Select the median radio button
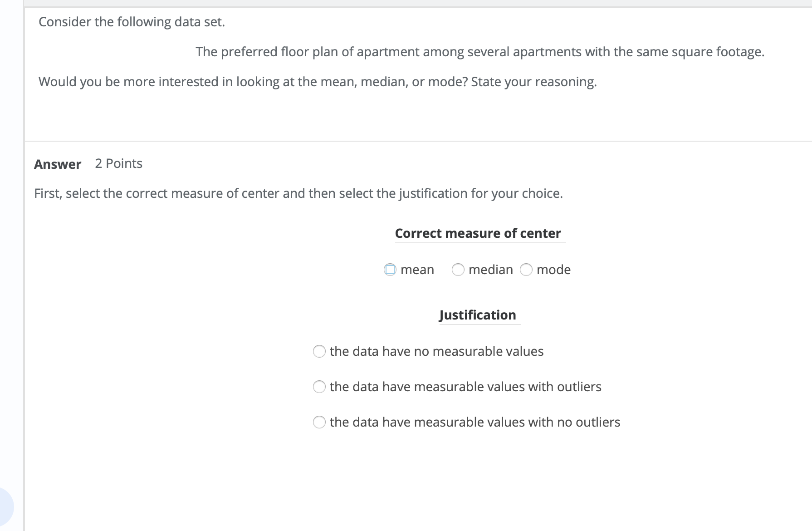The image size is (812, 531). (458, 270)
